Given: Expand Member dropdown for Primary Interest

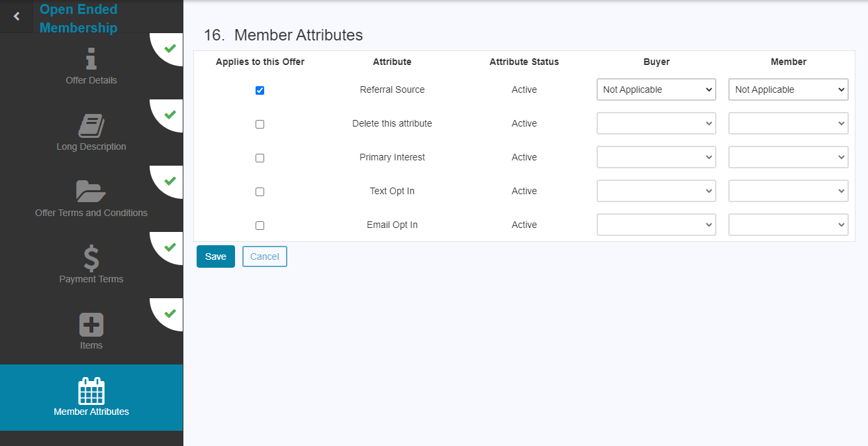Looking at the screenshot, I should pyautogui.click(x=789, y=157).
